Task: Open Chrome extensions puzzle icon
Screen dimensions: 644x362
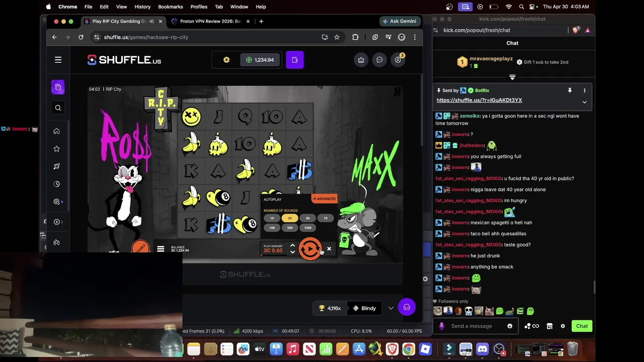Action: [x=355, y=37]
